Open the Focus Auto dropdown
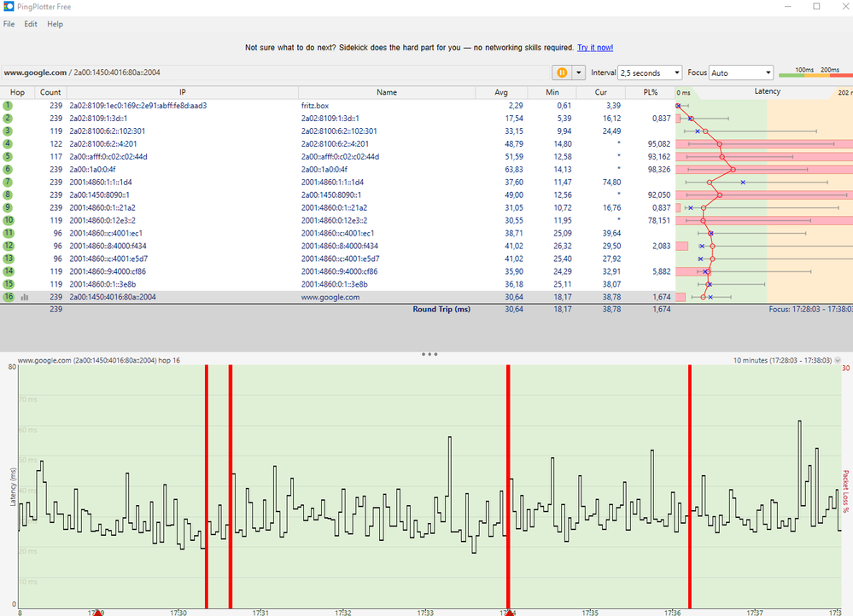Viewport: 853px width, 616px height. [741, 73]
